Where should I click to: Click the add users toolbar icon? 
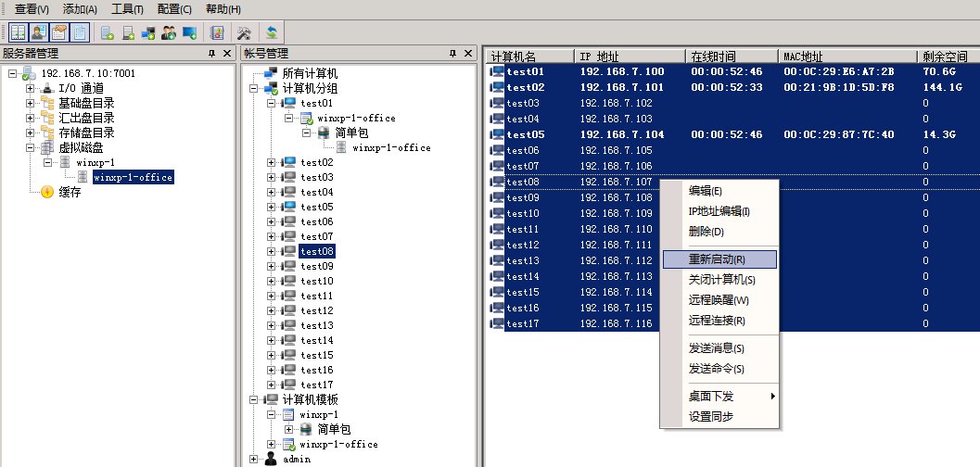pyautogui.click(x=169, y=32)
